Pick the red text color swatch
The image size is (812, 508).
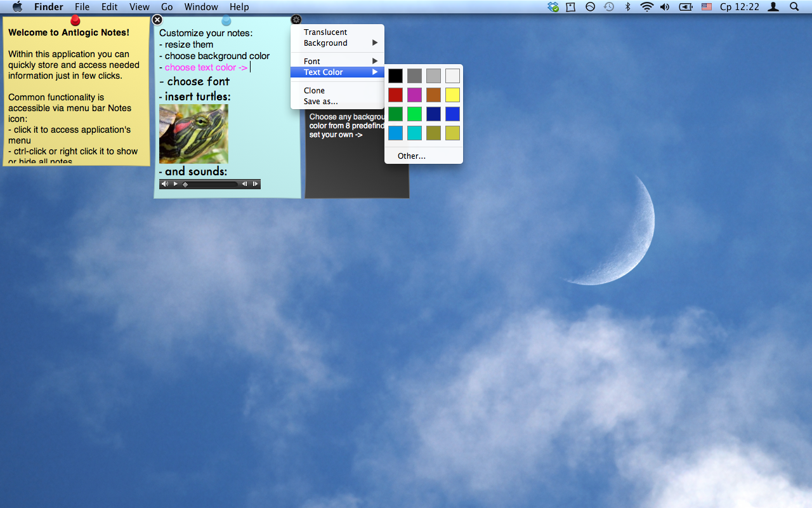pyautogui.click(x=395, y=95)
